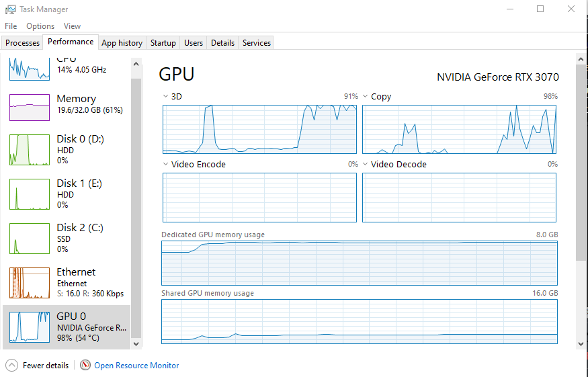Click the Open Resource Monitor link
The image size is (588, 377).
[136, 366]
